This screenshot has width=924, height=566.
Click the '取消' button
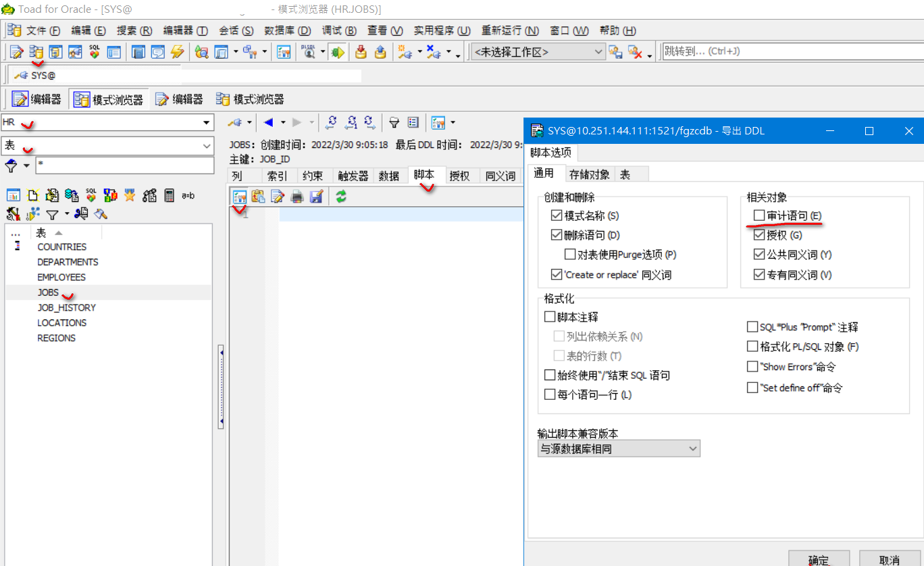coord(889,561)
